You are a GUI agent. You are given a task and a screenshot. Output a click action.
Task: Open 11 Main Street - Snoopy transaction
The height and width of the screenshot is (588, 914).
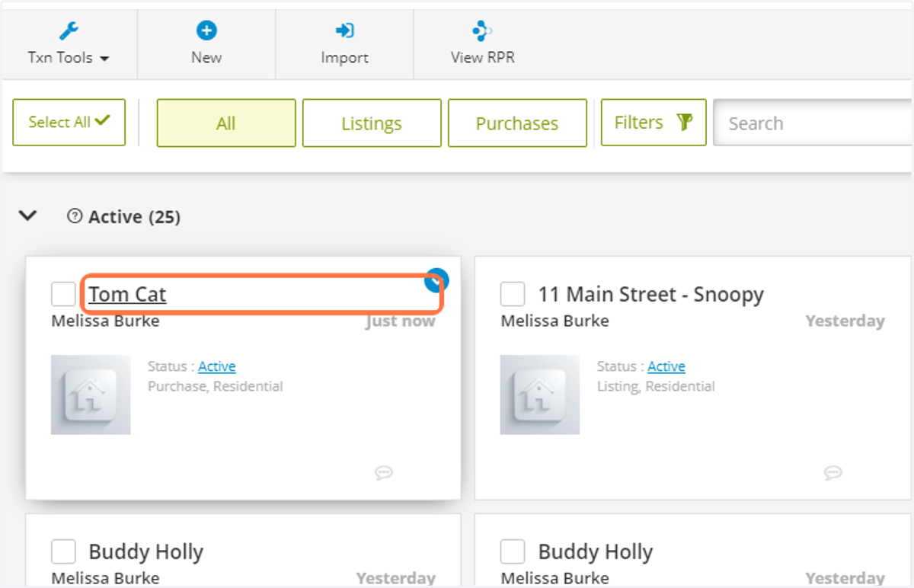pos(651,294)
